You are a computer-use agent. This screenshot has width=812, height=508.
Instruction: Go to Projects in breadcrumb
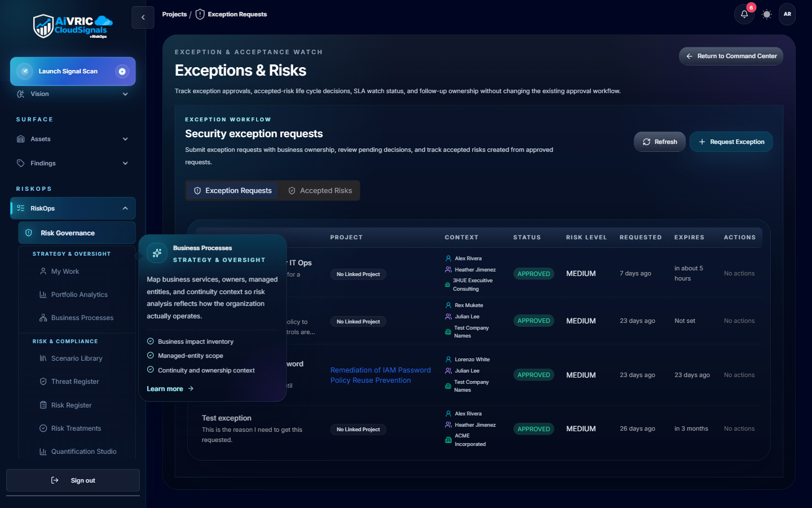tap(174, 14)
